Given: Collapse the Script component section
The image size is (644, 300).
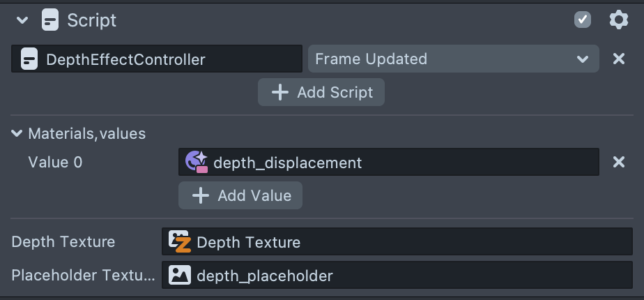Looking at the screenshot, I should point(22,20).
